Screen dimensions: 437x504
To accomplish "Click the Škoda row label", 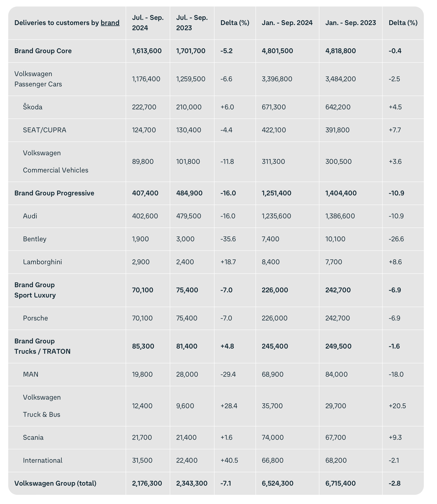I will [x=33, y=107].
